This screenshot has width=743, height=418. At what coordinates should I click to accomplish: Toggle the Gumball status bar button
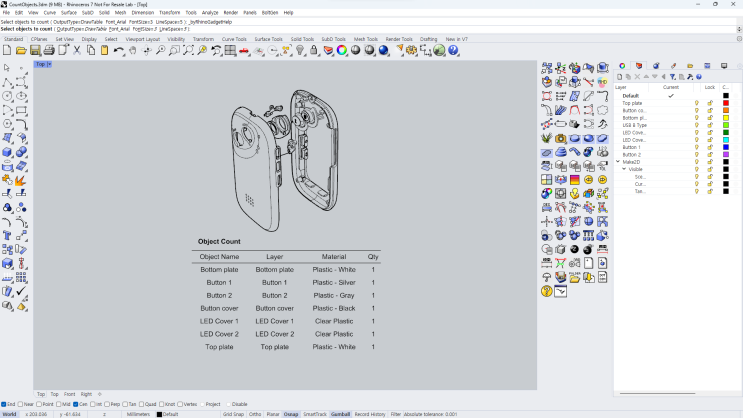click(340, 414)
